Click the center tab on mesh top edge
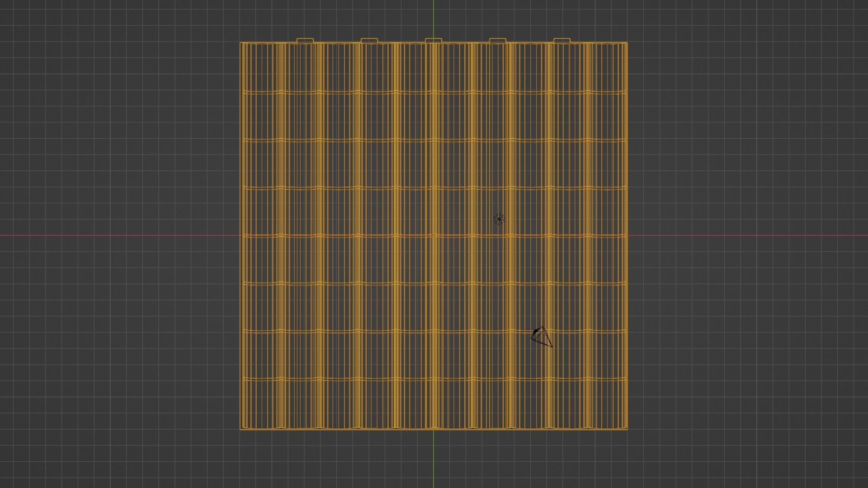 click(434, 41)
